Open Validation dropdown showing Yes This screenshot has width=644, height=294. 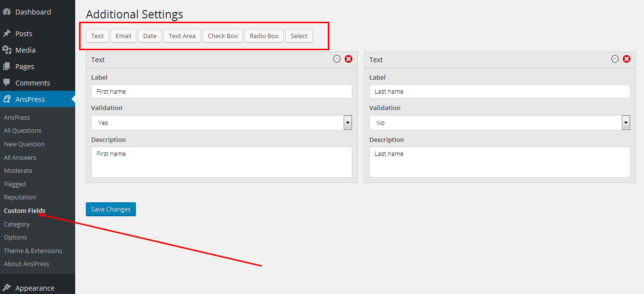point(222,123)
